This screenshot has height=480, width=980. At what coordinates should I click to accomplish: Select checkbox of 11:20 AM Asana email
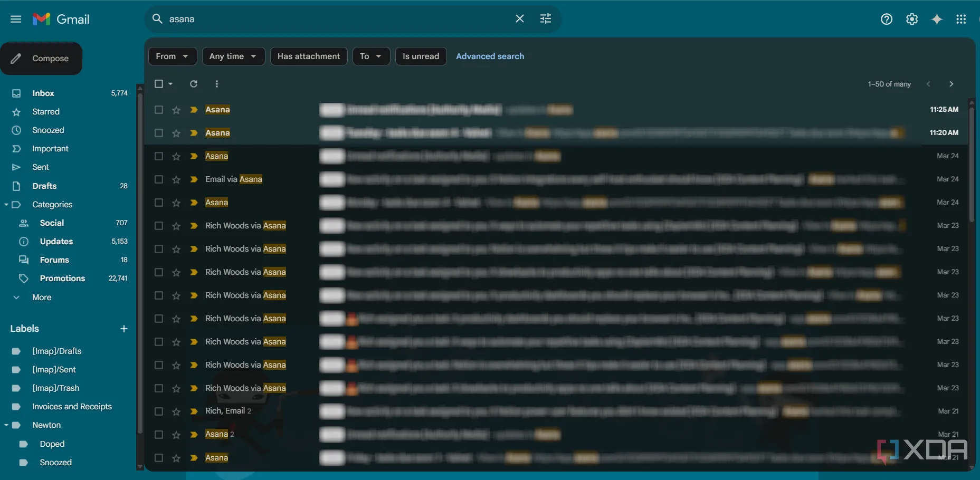158,133
